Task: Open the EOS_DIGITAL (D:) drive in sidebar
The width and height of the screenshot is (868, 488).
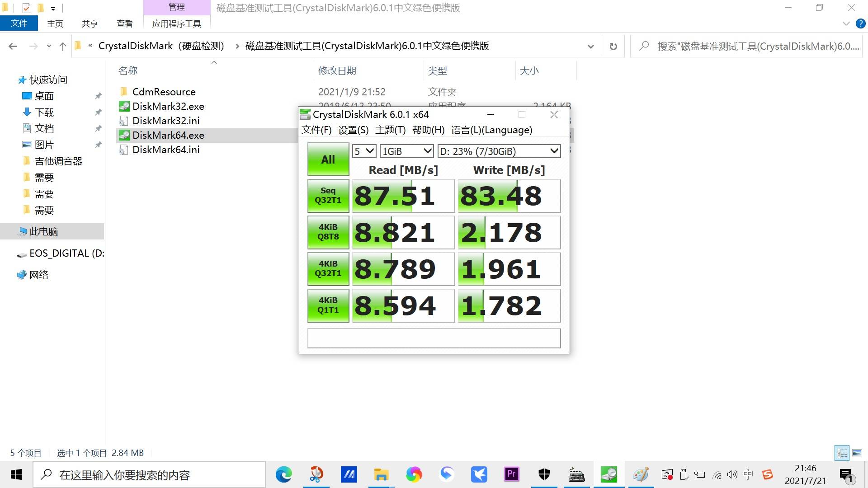Action: click(x=66, y=253)
